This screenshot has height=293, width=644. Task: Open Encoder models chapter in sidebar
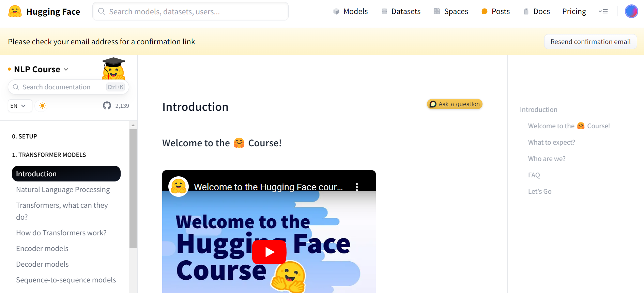[42, 249]
